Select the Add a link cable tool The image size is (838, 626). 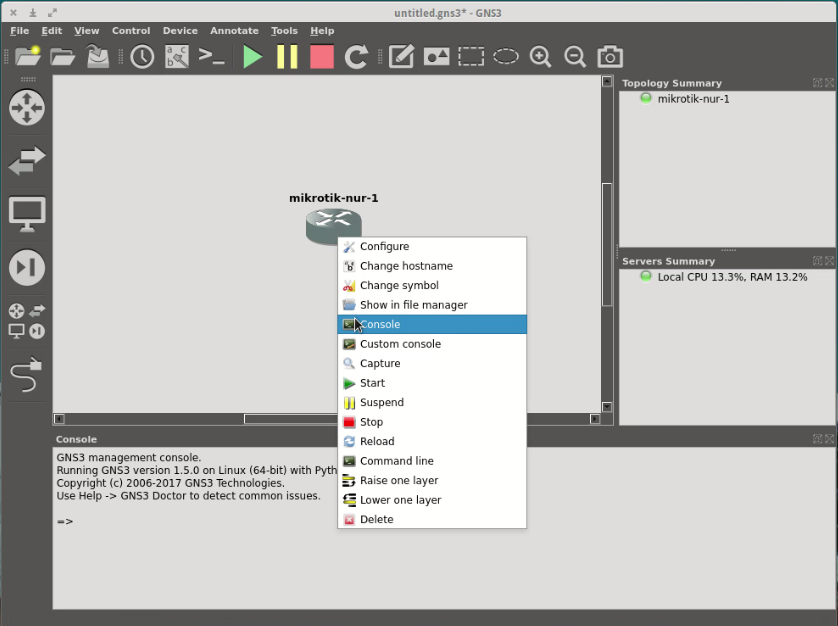pos(27,374)
